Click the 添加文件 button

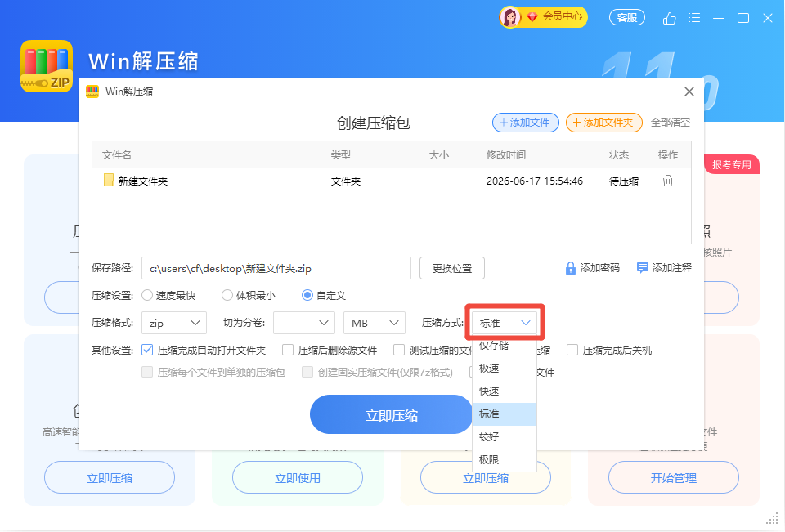click(526, 123)
